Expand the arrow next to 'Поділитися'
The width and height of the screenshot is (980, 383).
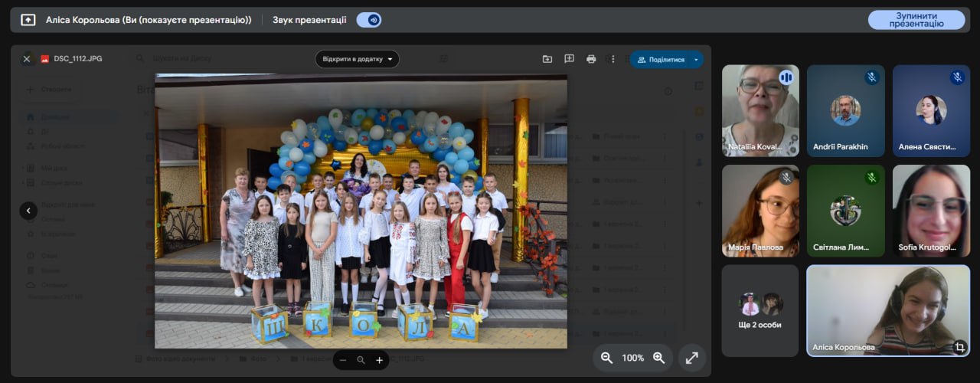(696, 59)
